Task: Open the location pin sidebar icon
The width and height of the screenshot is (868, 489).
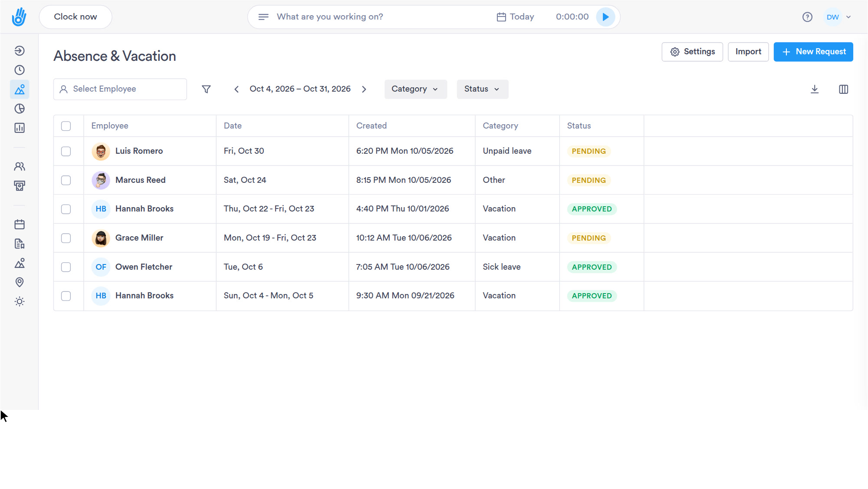Action: click(20, 282)
